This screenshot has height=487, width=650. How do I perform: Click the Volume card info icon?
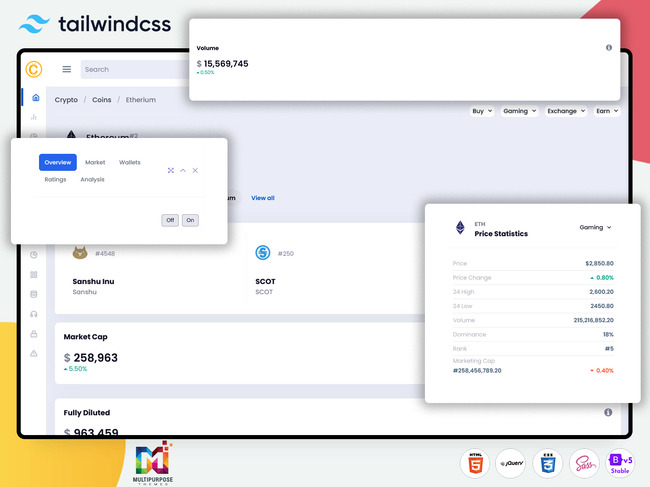click(x=609, y=48)
